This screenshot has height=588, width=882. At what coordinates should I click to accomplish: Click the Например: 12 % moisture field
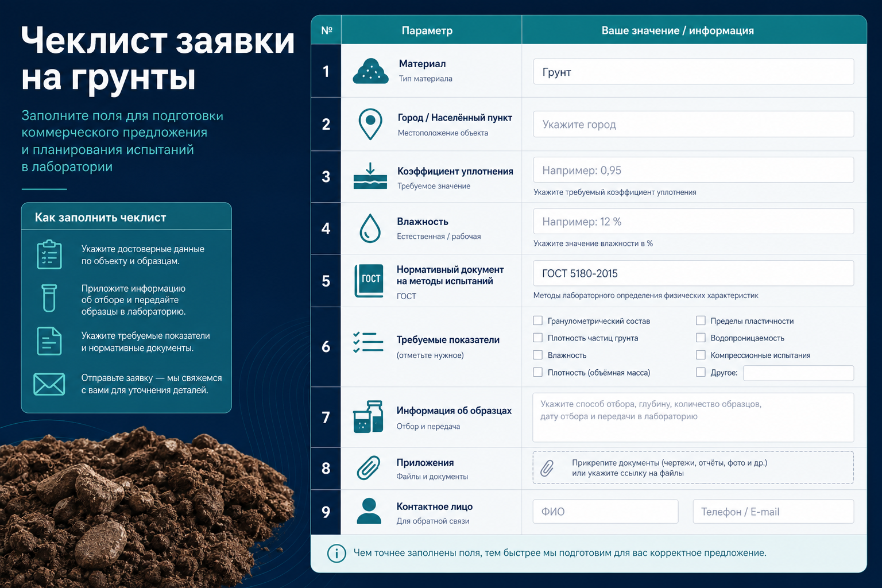coord(694,221)
